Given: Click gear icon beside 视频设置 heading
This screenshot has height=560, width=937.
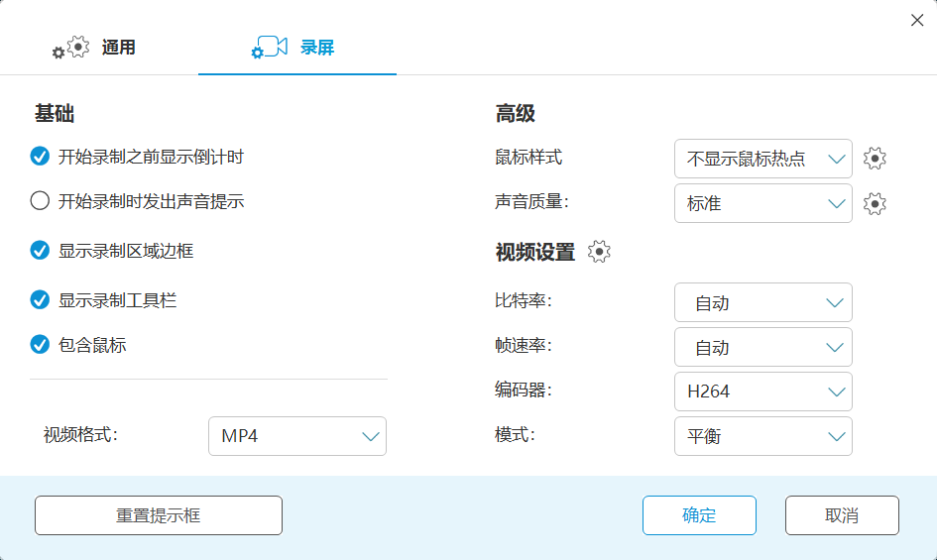Looking at the screenshot, I should (599, 252).
